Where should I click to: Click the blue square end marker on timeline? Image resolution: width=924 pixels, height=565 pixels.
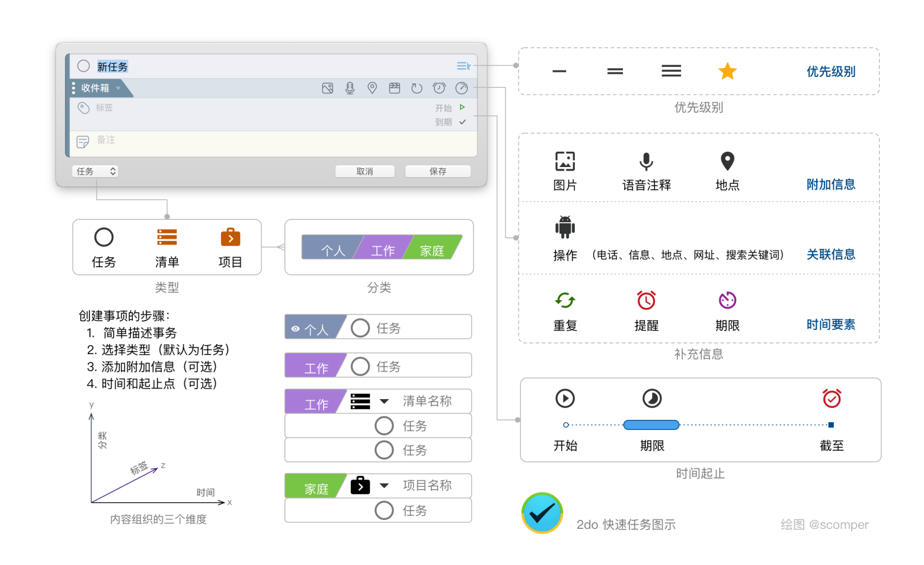(x=831, y=425)
